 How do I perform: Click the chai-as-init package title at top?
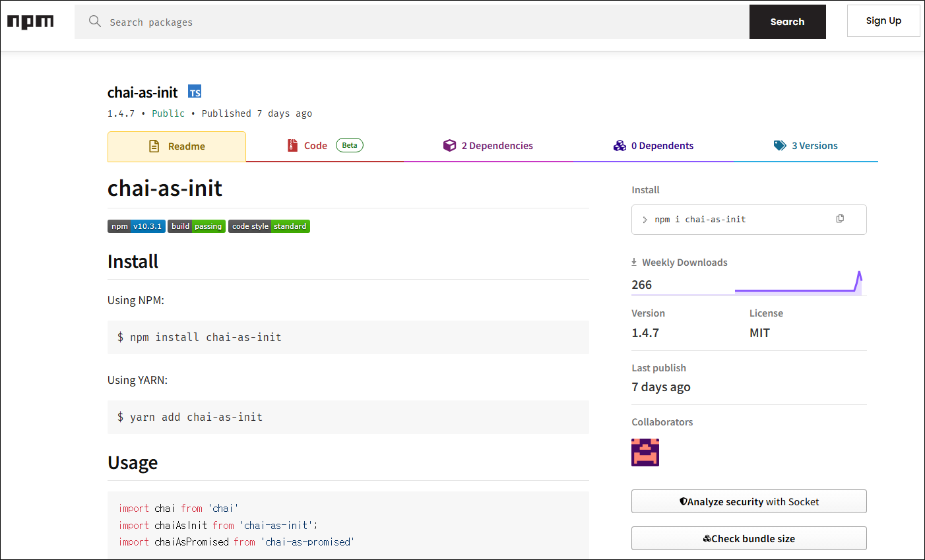(143, 92)
